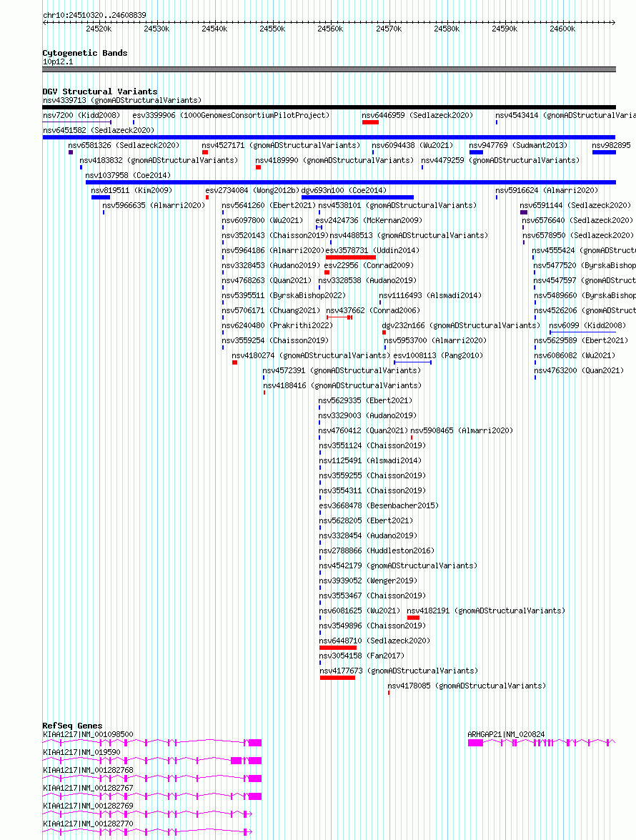Select the nsv7200 (Kidd2008) variant label
The height and width of the screenshot is (840, 636).
coord(81,115)
